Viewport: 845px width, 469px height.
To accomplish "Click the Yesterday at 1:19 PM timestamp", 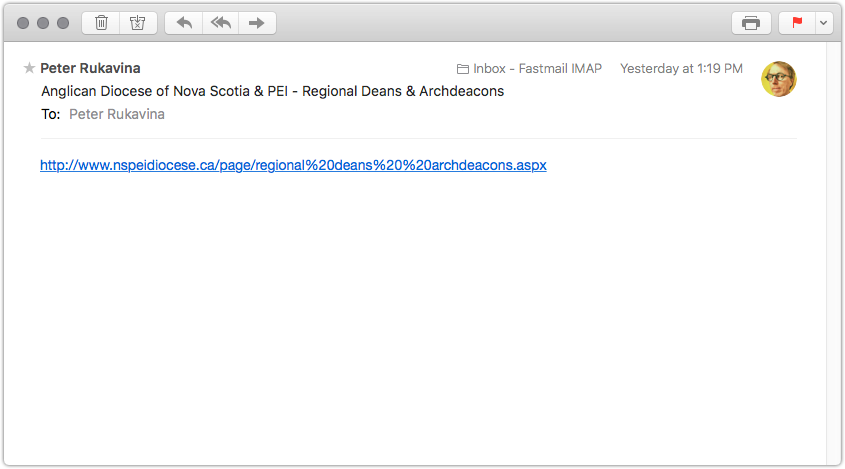I will pyautogui.click(x=681, y=68).
